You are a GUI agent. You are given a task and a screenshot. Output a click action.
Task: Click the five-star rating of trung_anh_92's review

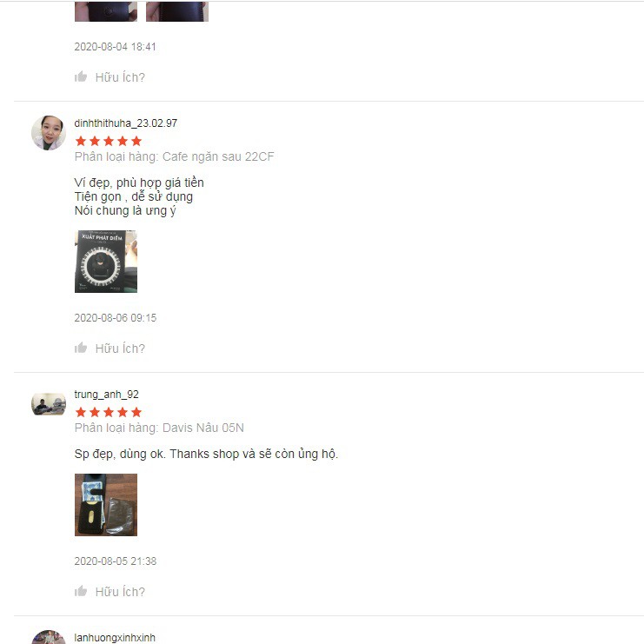109,412
